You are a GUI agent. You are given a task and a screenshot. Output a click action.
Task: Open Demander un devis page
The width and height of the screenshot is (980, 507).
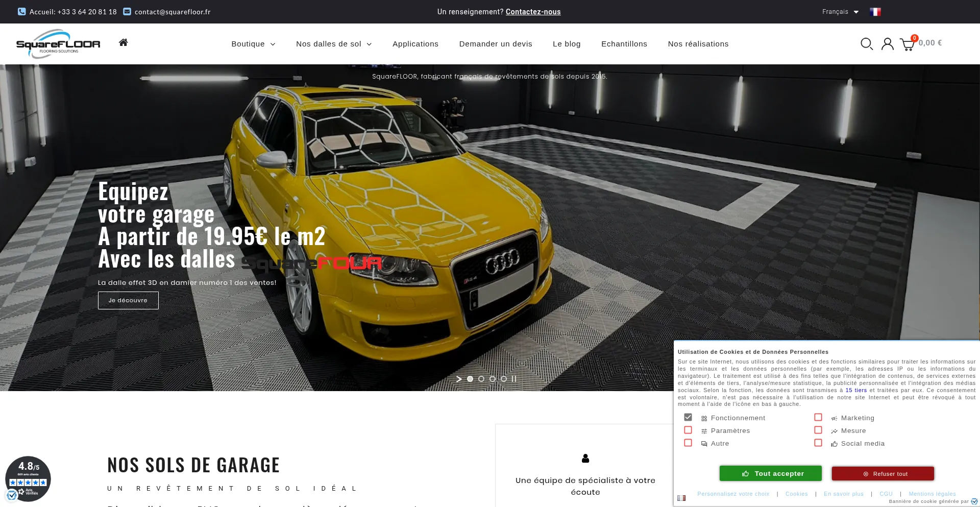point(496,44)
